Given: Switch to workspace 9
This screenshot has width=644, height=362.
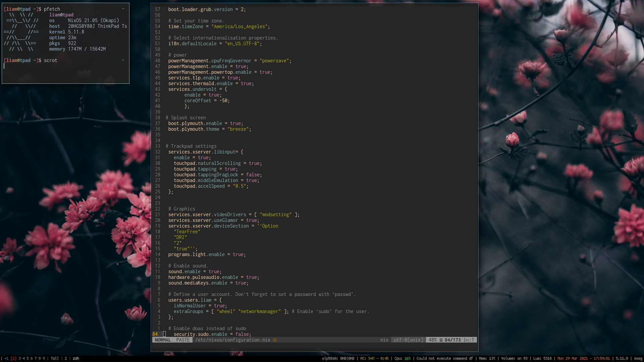Looking at the screenshot, I should (44, 358).
